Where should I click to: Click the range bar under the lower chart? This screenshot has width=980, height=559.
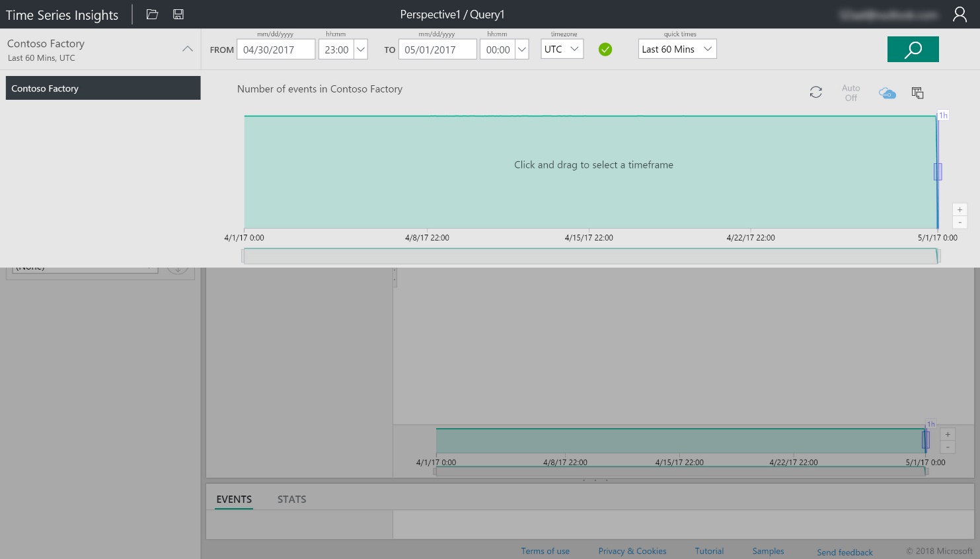click(x=681, y=471)
